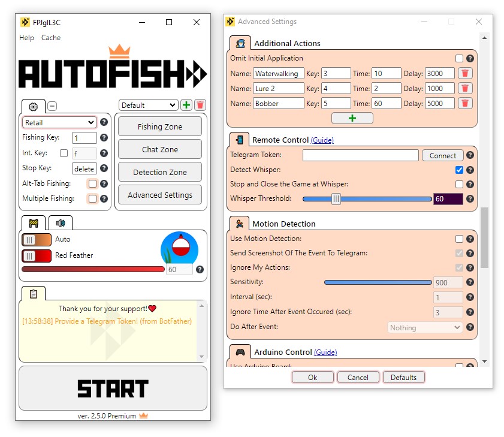504x437 pixels.
Task: Open help for the red threshold value
Action: pos(200,270)
